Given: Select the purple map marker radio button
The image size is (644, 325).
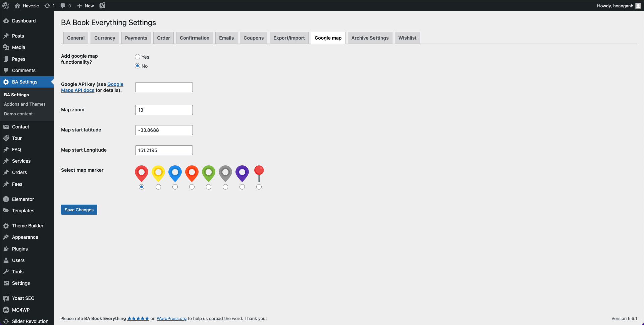Looking at the screenshot, I should [x=242, y=187].
